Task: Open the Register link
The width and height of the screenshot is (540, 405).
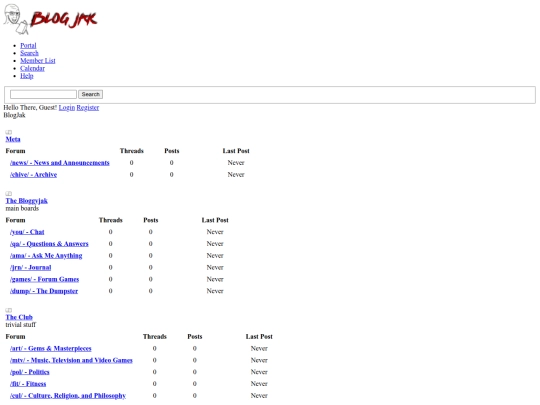Action: point(88,107)
